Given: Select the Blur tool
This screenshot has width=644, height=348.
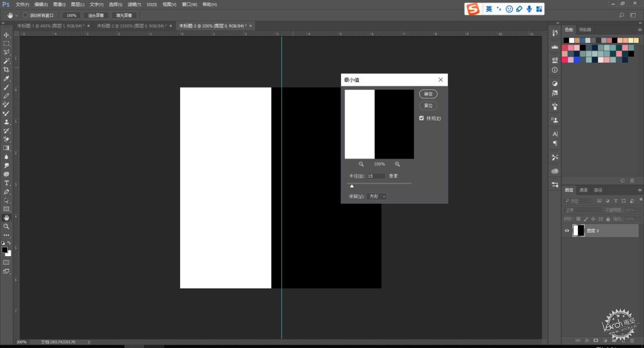Looking at the screenshot, I should [x=6, y=157].
